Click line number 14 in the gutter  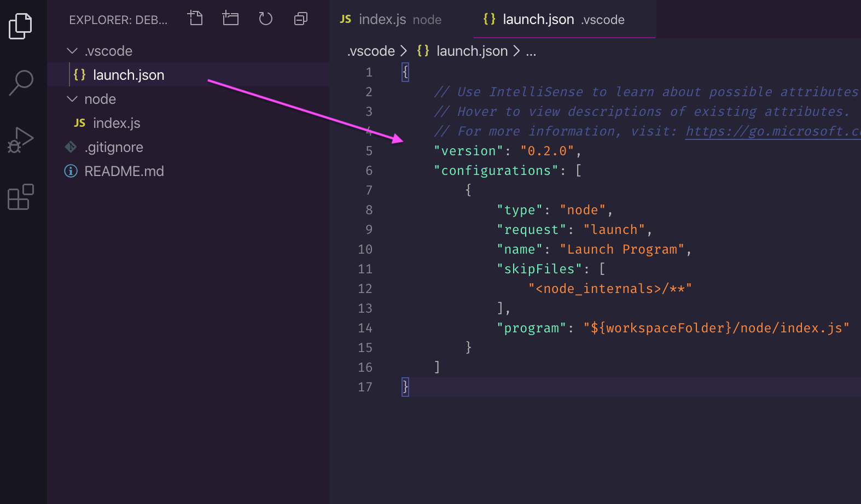click(x=365, y=328)
